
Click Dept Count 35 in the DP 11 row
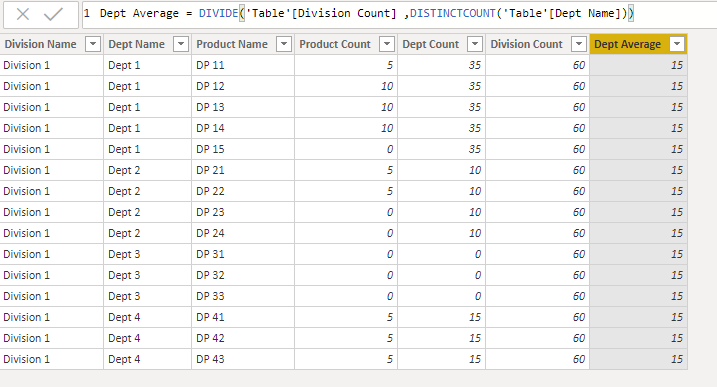click(x=441, y=65)
